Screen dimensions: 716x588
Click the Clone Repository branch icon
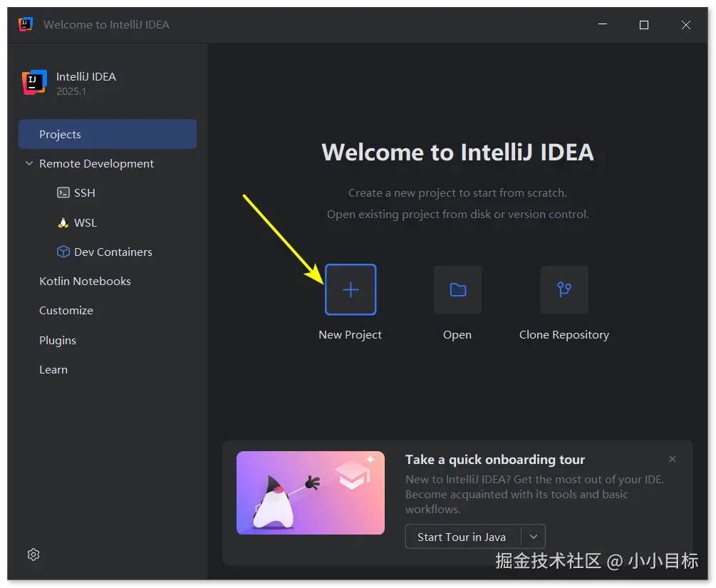(x=564, y=289)
